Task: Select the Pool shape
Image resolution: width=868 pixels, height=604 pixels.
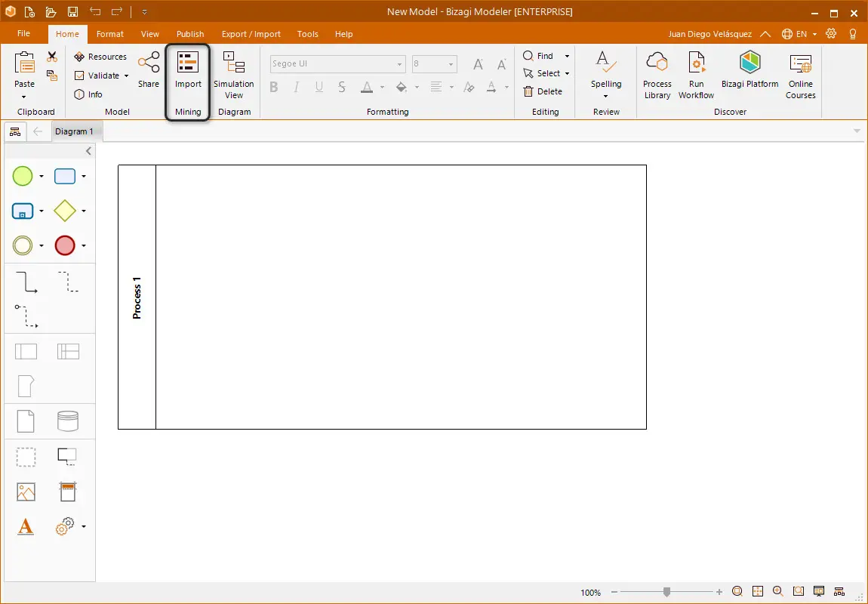Action: [26, 352]
